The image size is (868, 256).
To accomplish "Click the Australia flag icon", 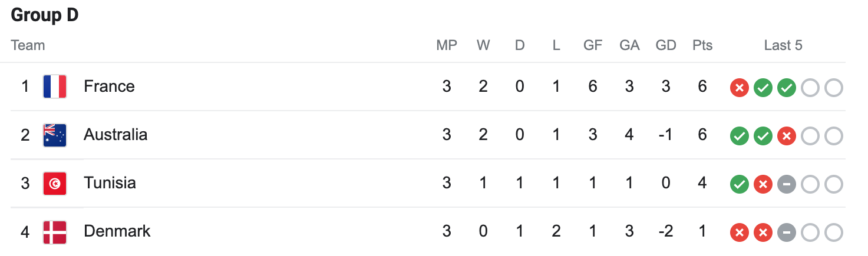I will point(55,135).
